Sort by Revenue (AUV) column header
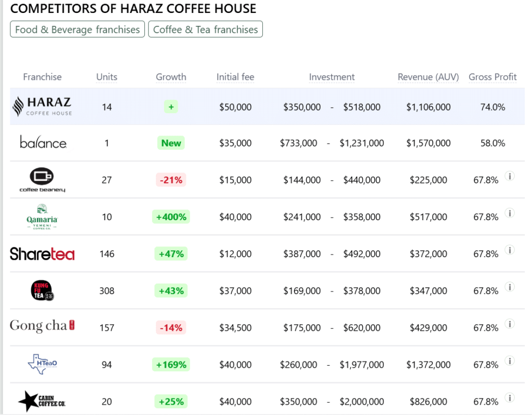532x415 pixels. point(428,77)
